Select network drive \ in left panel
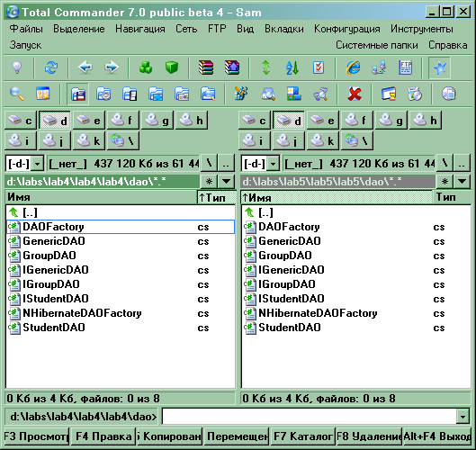Image resolution: width=476 pixels, height=450 pixels. tap(123, 140)
